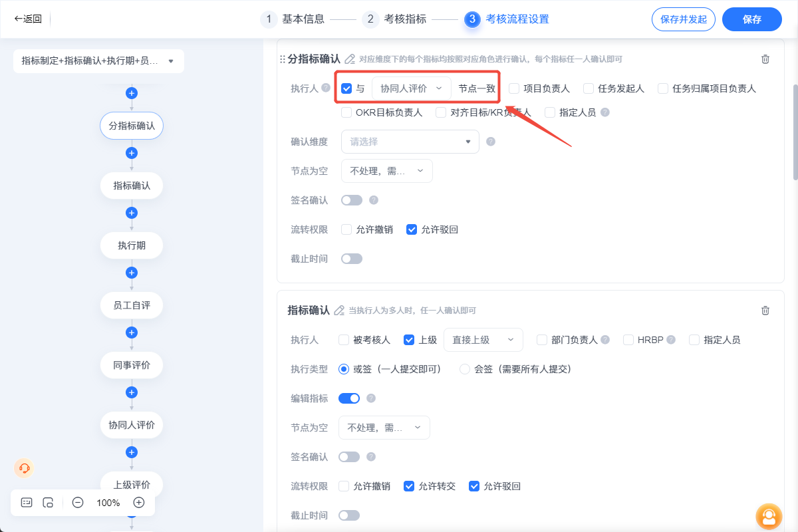Grab the drag handle beside the 分指标确认 title

click(x=283, y=59)
